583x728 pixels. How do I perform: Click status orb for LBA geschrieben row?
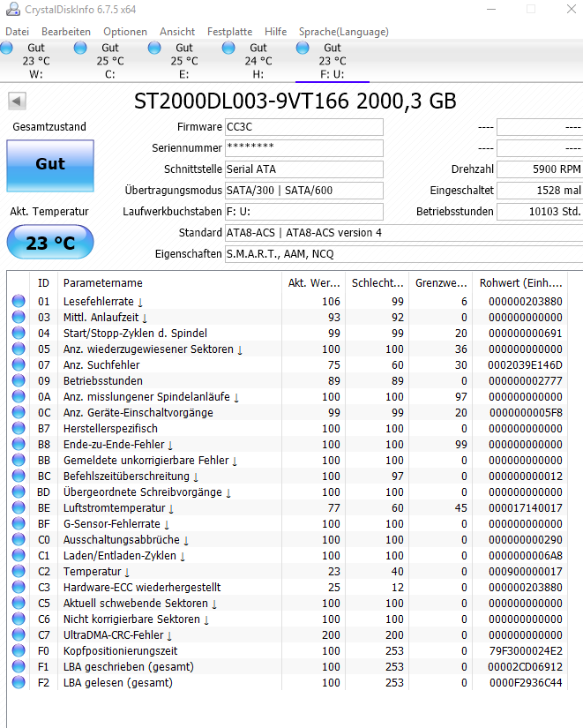tap(19, 666)
